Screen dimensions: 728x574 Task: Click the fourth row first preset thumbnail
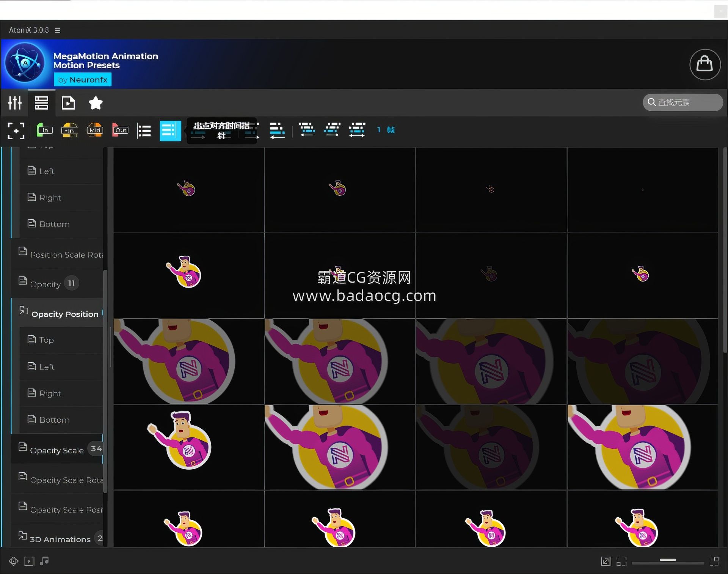[x=189, y=447]
